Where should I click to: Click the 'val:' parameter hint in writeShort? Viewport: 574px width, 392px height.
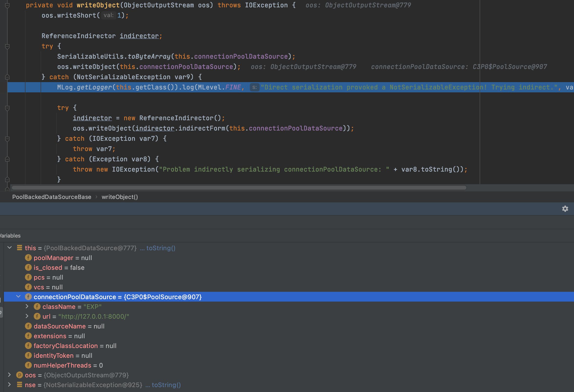click(x=109, y=15)
